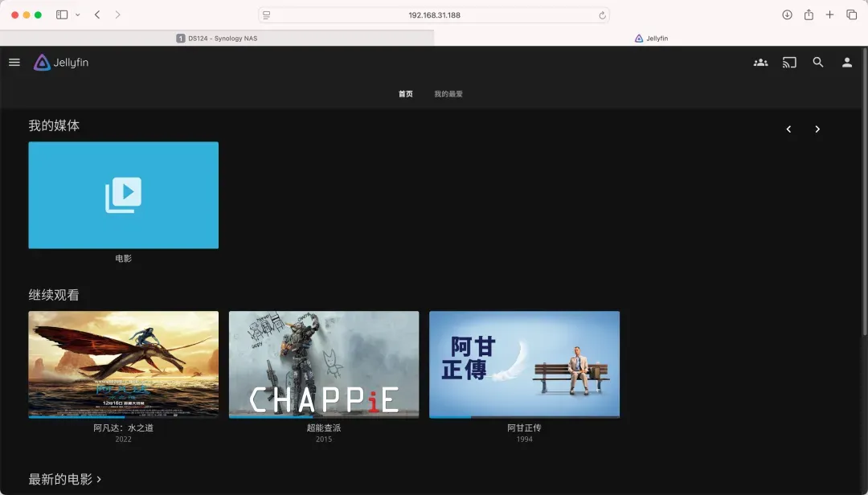Screen dimensions: 868x495
Task: Click the 我的媒体 section heading
Action: (x=54, y=125)
